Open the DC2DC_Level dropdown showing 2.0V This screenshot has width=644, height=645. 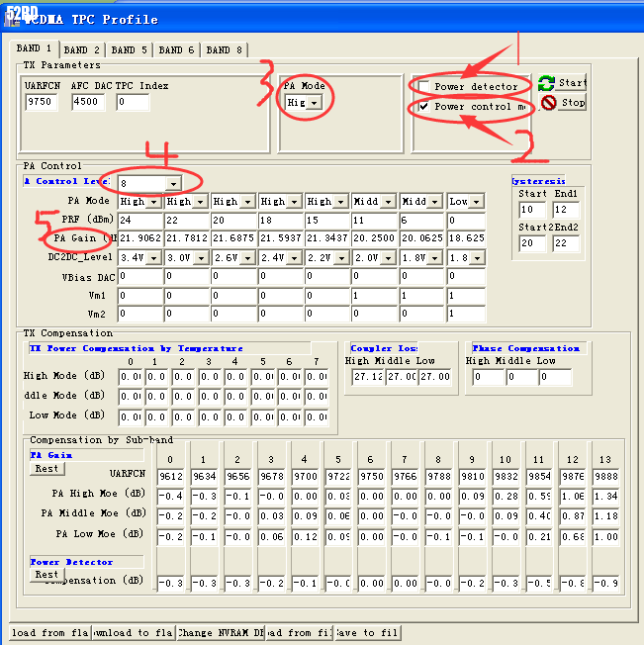(x=388, y=258)
